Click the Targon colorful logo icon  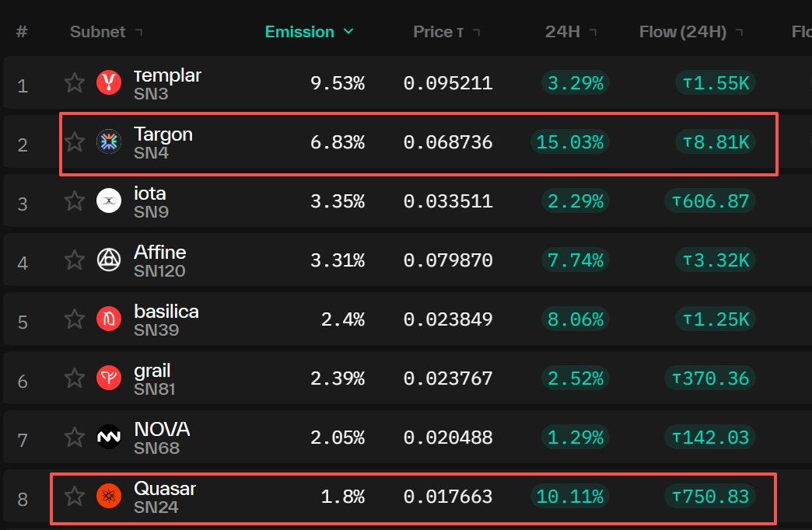point(109,141)
